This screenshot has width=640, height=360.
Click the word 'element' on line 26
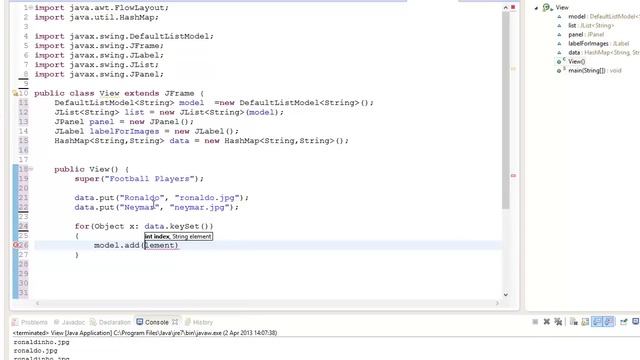click(x=160, y=245)
